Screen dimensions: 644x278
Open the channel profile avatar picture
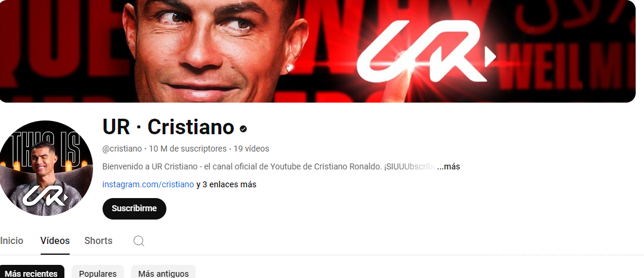click(x=45, y=168)
